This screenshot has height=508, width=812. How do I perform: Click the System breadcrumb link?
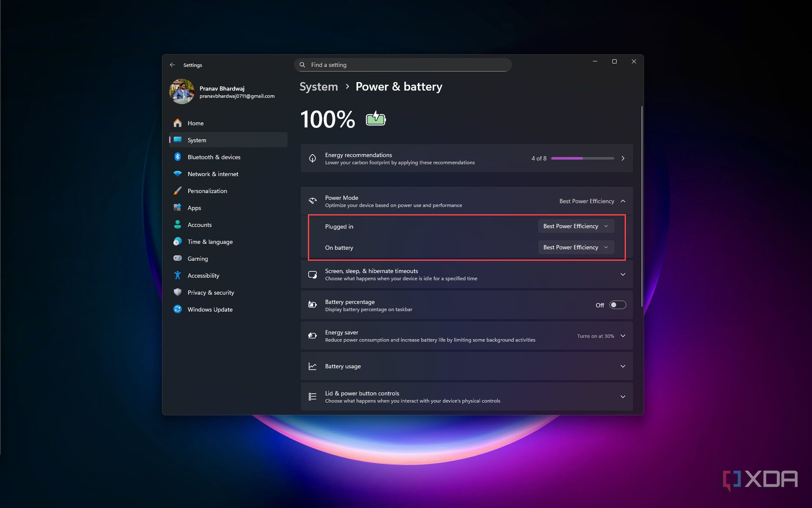[x=318, y=86]
